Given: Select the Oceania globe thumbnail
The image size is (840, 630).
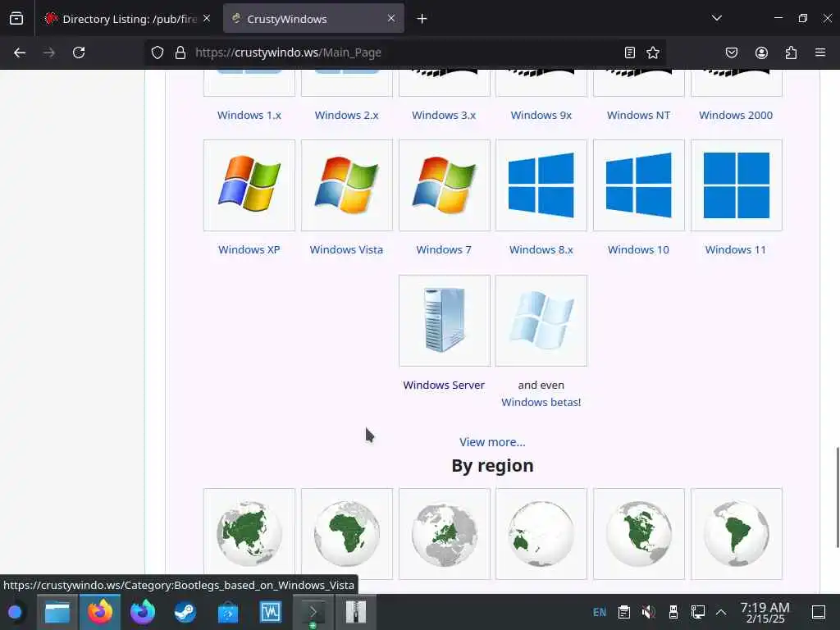Looking at the screenshot, I should [541, 533].
